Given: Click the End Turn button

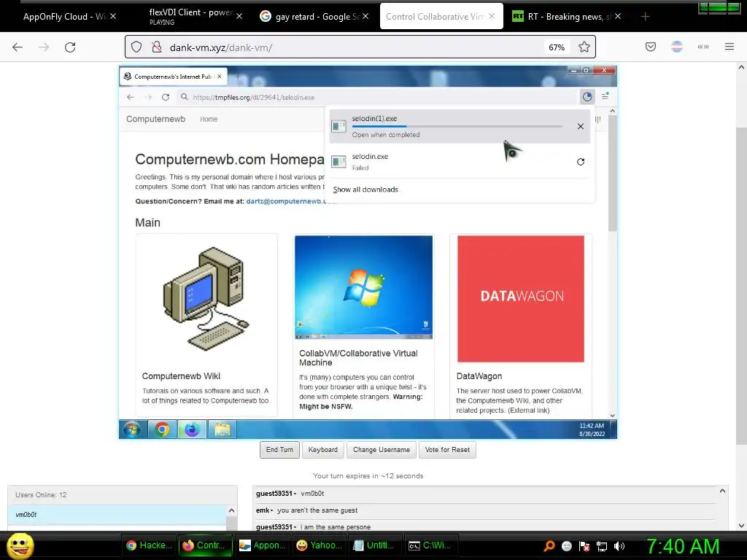Looking at the screenshot, I should coord(279,449).
